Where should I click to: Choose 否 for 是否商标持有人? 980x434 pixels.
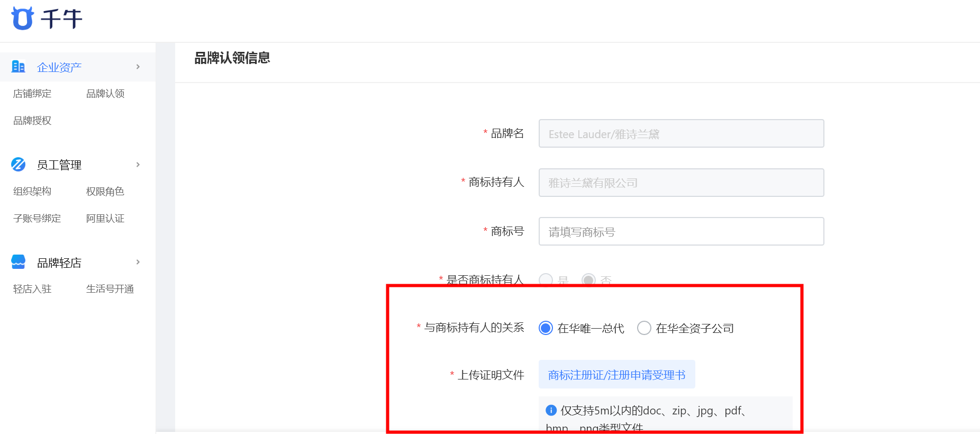pos(588,280)
